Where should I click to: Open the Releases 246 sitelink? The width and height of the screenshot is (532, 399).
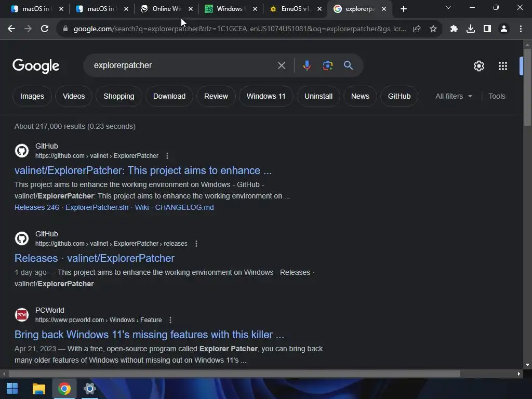point(37,207)
